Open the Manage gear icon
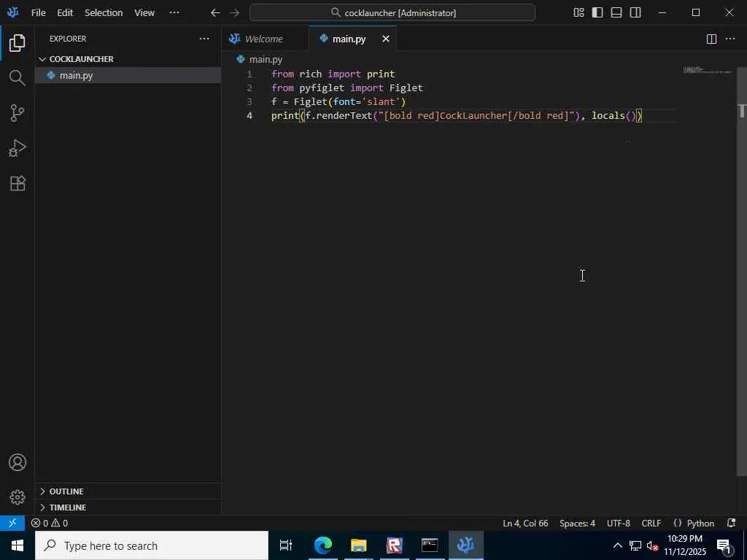Screen dimensions: 747x560 point(18,497)
